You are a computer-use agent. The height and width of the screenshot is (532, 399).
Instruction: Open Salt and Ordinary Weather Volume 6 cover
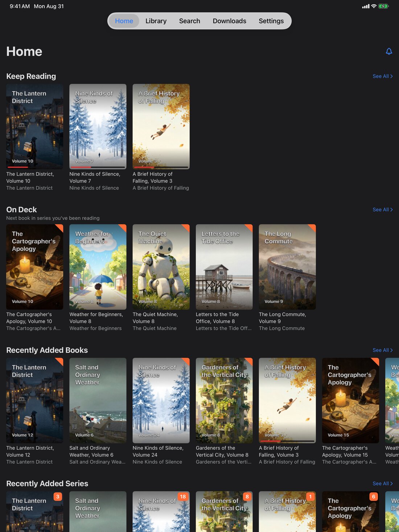pyautogui.click(x=98, y=400)
